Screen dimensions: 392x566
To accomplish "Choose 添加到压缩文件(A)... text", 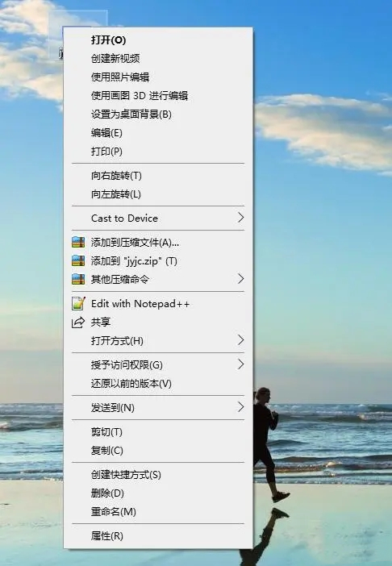I will pos(135,243).
